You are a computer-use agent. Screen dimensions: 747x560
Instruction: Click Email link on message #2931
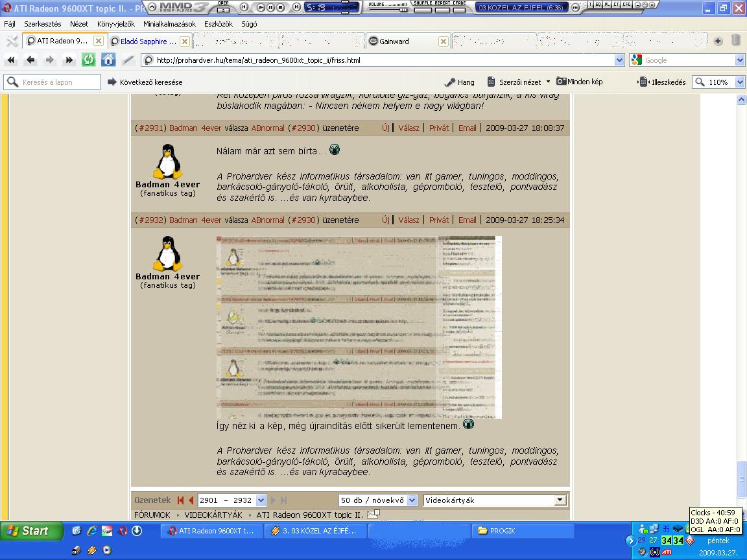pyautogui.click(x=468, y=128)
